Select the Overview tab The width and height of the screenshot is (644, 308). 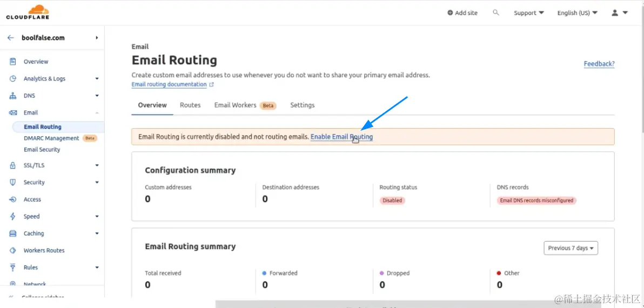[152, 105]
